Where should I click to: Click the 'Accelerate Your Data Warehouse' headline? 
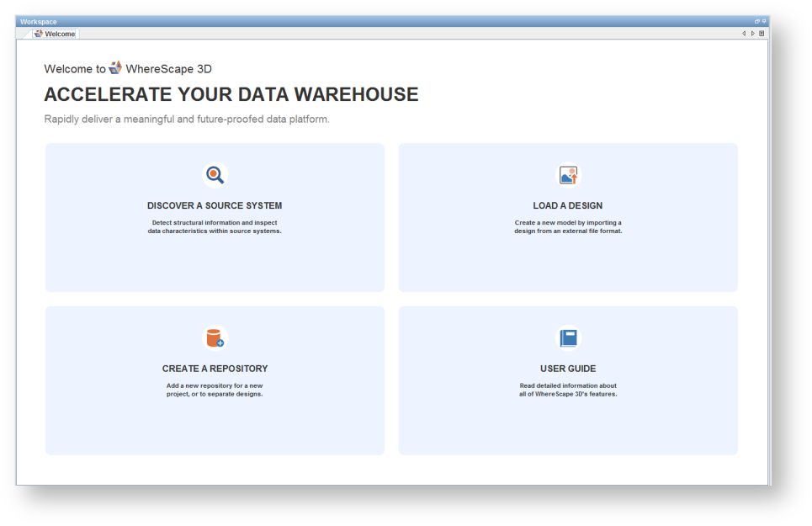231,95
